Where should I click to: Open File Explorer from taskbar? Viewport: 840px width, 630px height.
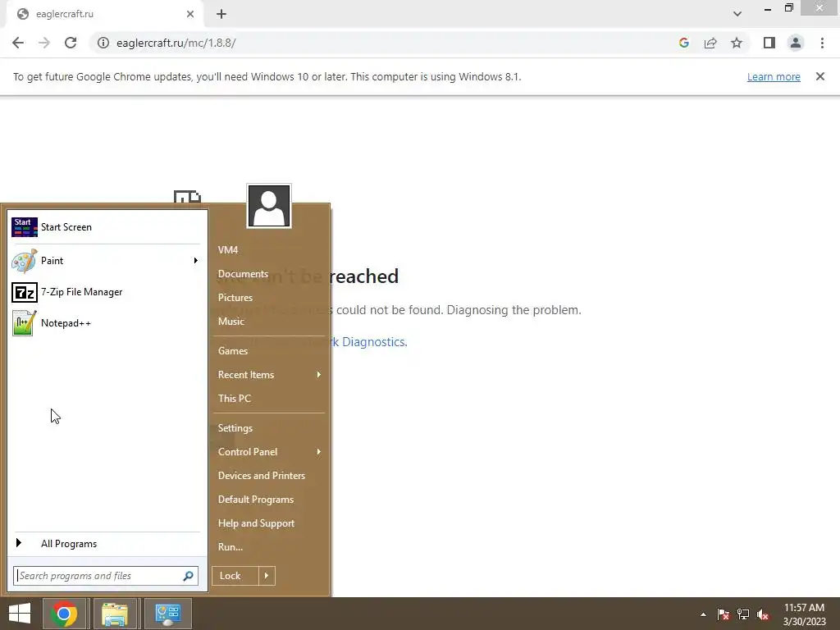coord(115,614)
